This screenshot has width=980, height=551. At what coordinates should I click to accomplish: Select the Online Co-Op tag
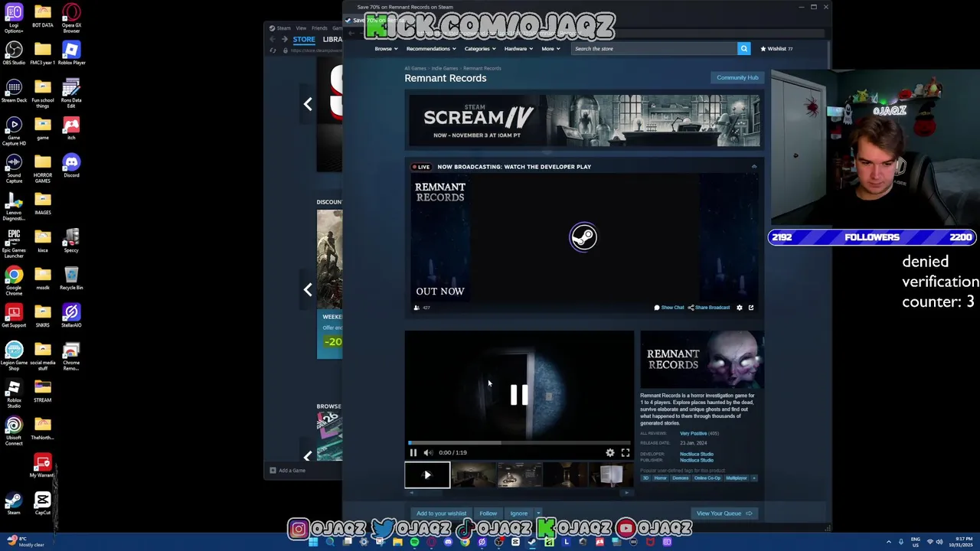click(x=707, y=478)
